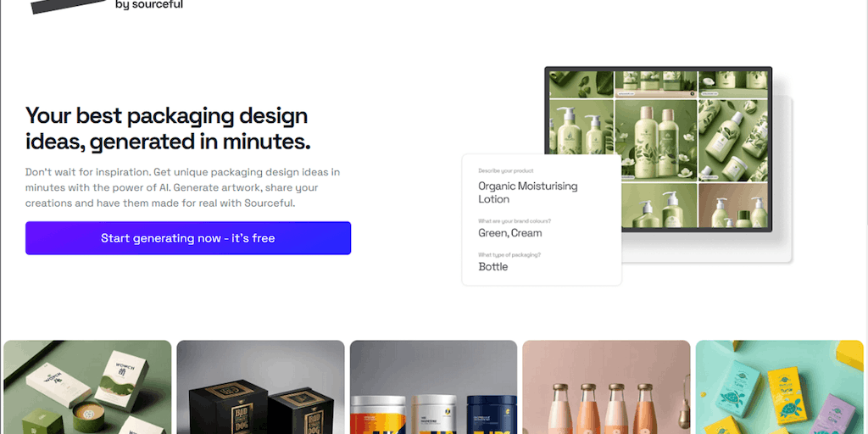
Task: Select the Bottle packaging type field
Action: (x=492, y=267)
